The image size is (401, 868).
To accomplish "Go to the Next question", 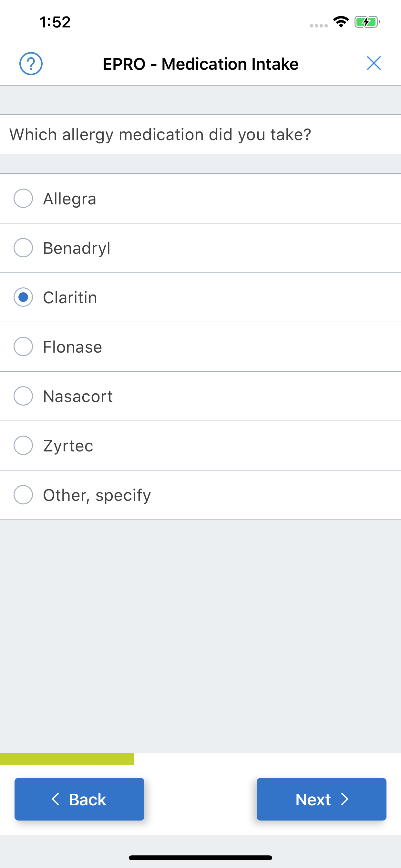I will 322,799.
